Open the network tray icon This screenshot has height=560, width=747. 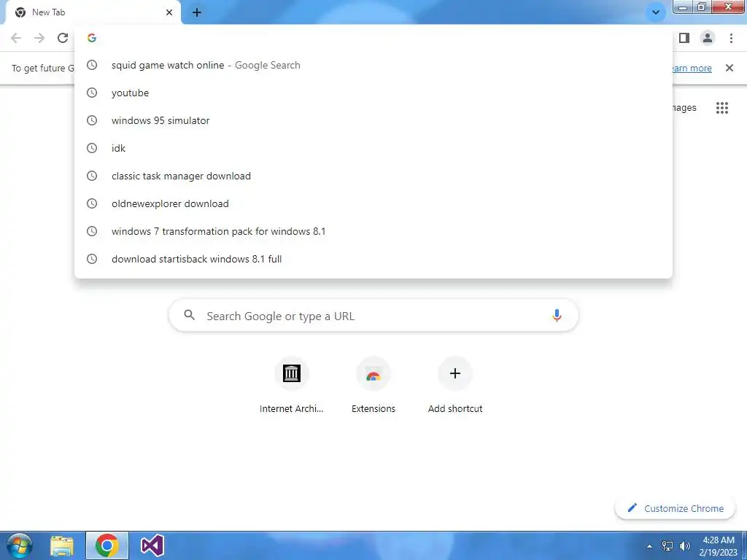(667, 546)
